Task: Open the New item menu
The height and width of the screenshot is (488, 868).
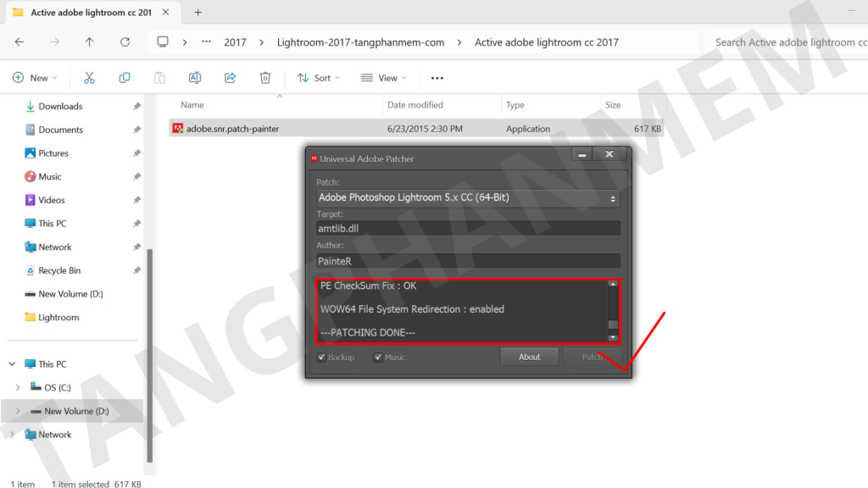Action: 35,78
